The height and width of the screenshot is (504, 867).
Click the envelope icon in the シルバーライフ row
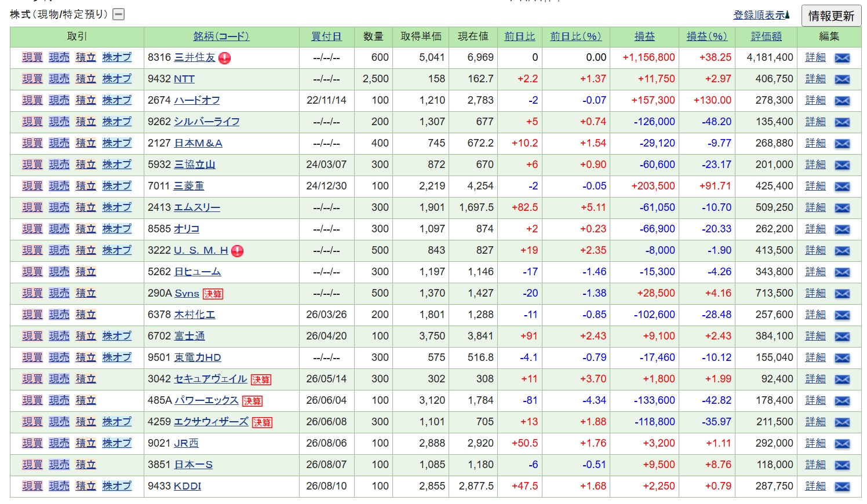tap(842, 122)
